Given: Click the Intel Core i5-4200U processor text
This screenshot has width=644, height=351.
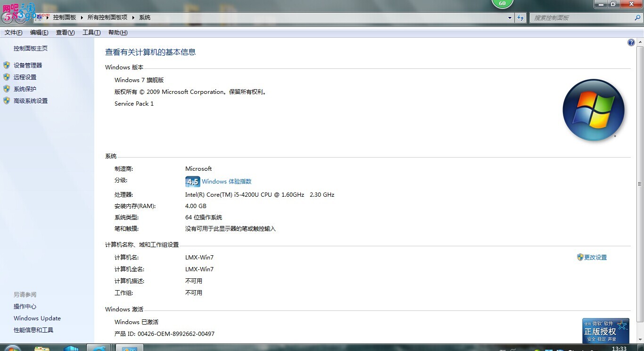Looking at the screenshot, I should pyautogui.click(x=260, y=195).
